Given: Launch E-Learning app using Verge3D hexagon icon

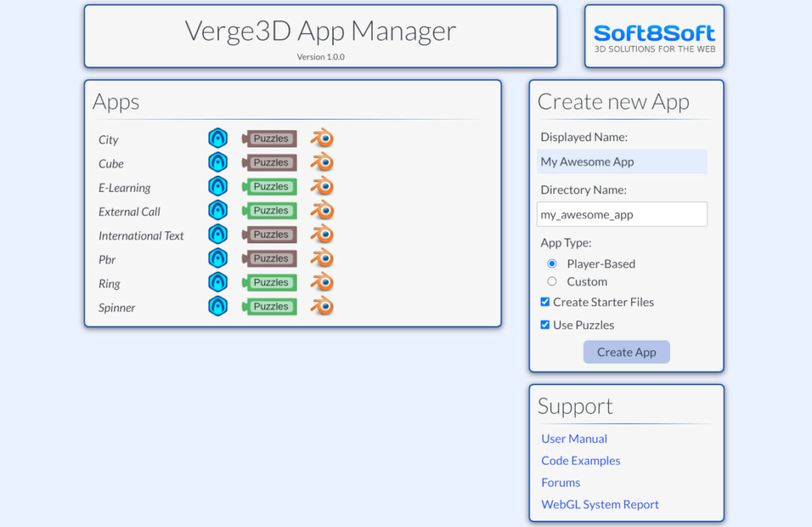Looking at the screenshot, I should point(218,186).
